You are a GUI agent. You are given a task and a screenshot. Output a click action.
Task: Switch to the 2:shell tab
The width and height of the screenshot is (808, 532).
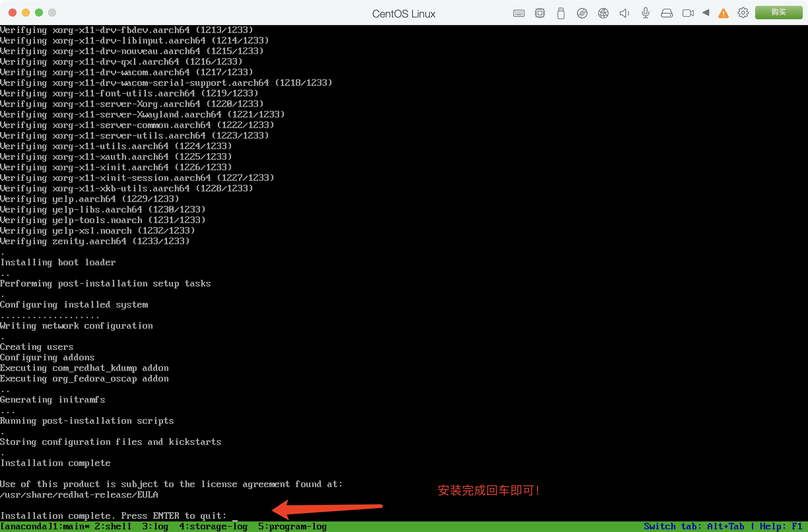pyautogui.click(x=113, y=526)
